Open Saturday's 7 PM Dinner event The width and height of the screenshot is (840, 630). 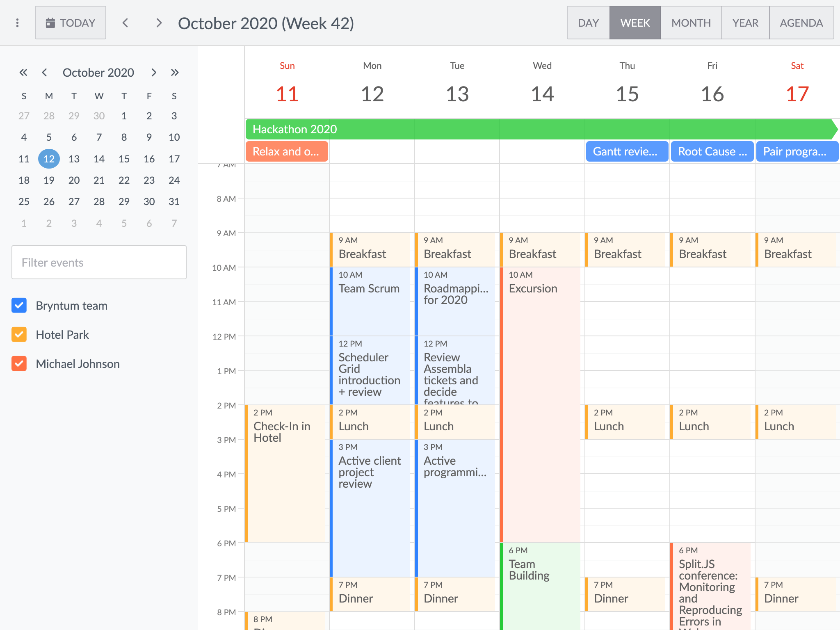pos(796,594)
